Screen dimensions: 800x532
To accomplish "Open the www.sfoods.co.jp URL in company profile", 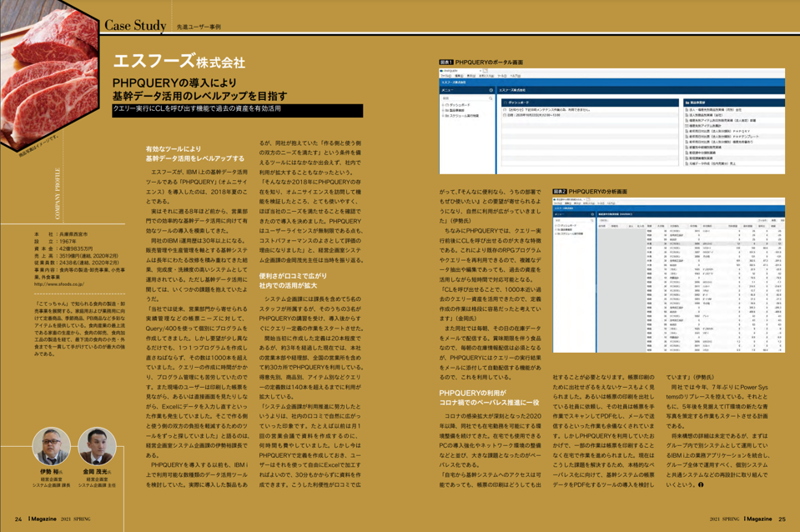I will [x=59, y=284].
